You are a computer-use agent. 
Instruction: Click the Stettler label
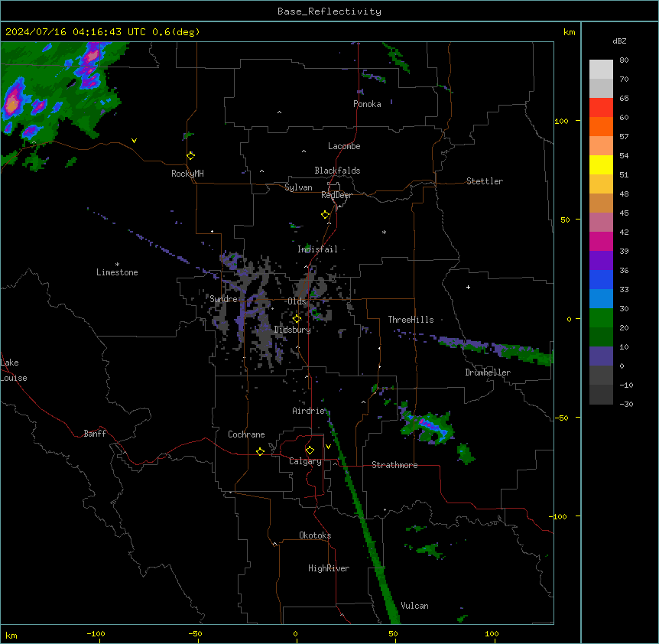click(x=485, y=181)
